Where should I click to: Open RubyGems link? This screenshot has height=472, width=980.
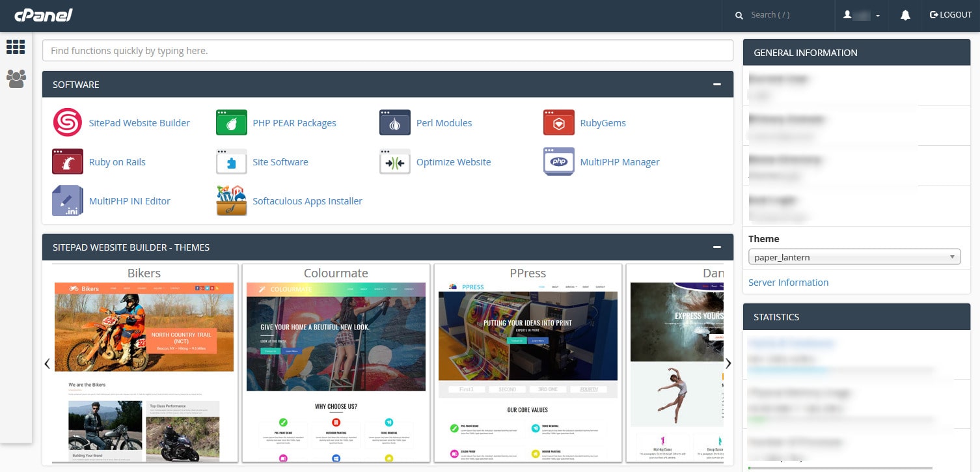(x=603, y=123)
